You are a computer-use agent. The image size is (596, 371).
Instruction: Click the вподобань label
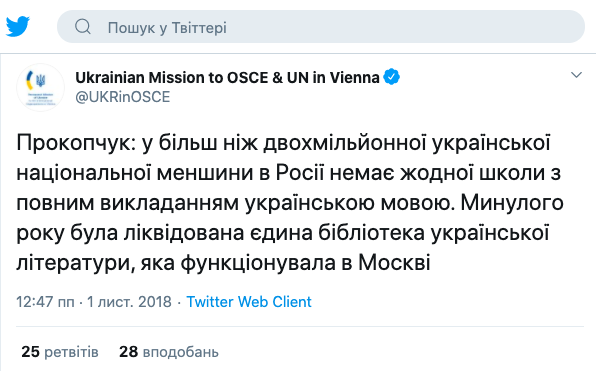(181, 353)
